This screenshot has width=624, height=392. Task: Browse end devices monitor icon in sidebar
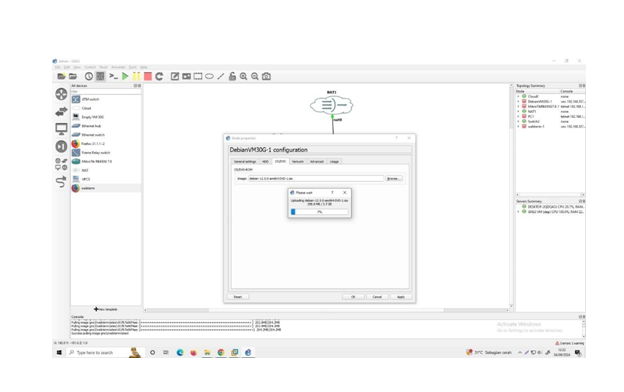(61, 129)
